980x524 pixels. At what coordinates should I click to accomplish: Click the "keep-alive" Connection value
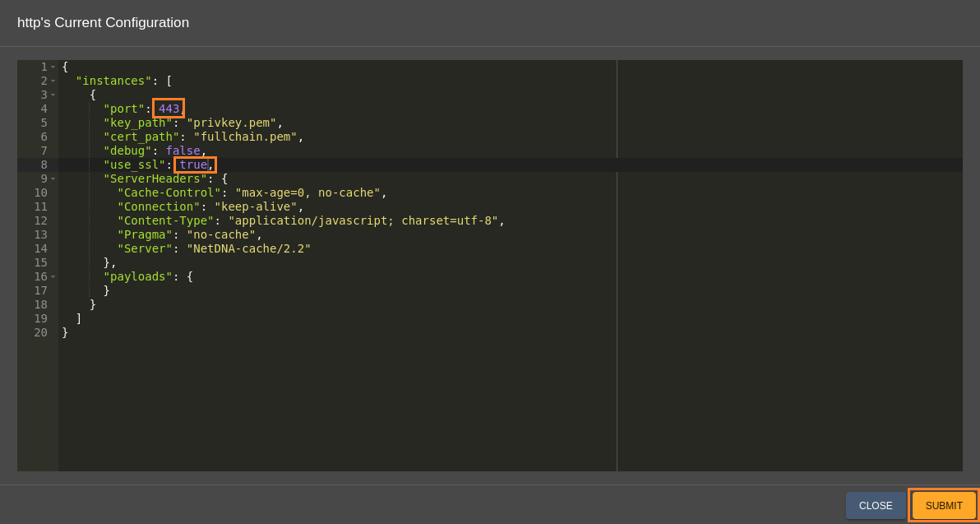256,207
